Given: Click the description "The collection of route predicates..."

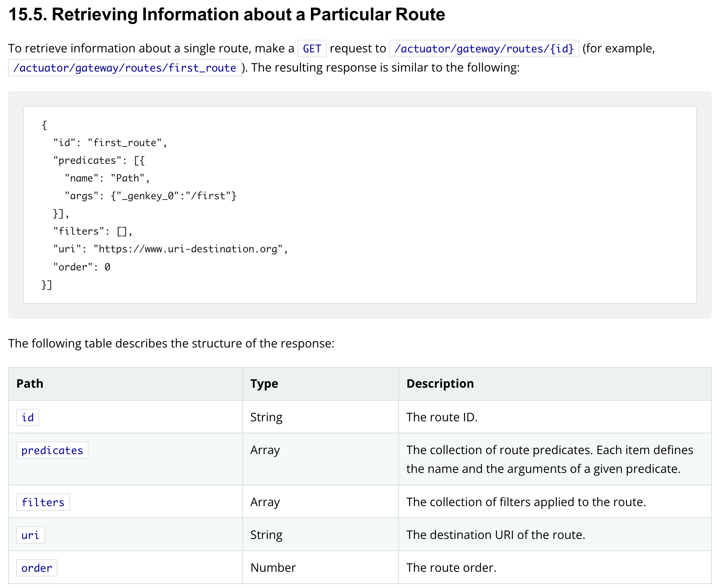Looking at the screenshot, I should click(x=550, y=459).
